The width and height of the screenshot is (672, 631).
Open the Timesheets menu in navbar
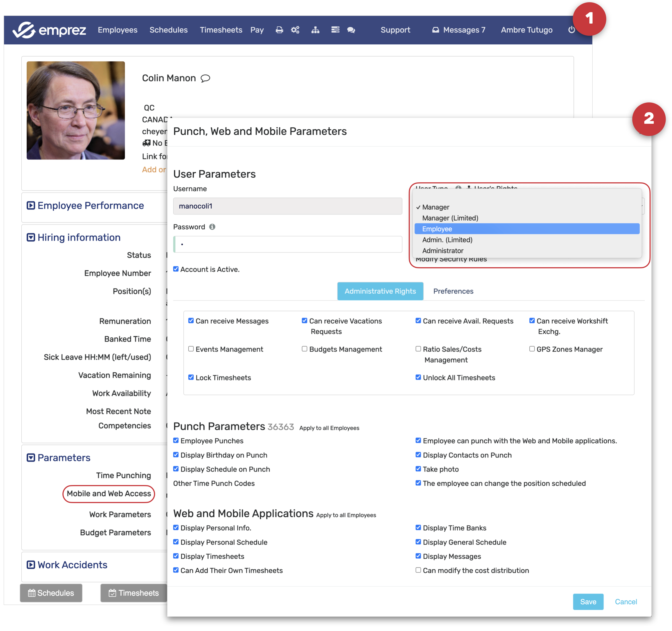click(x=221, y=30)
